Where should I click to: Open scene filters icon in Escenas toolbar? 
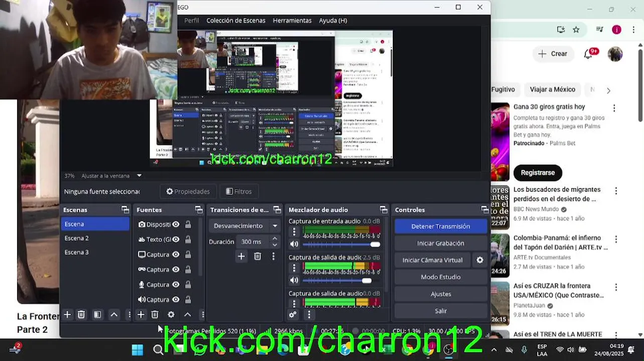(97, 315)
